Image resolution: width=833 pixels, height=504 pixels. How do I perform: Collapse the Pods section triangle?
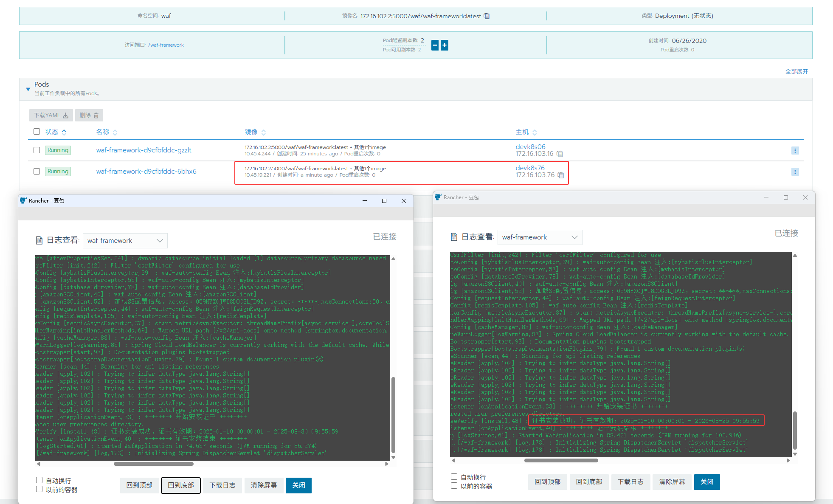tap(28, 89)
